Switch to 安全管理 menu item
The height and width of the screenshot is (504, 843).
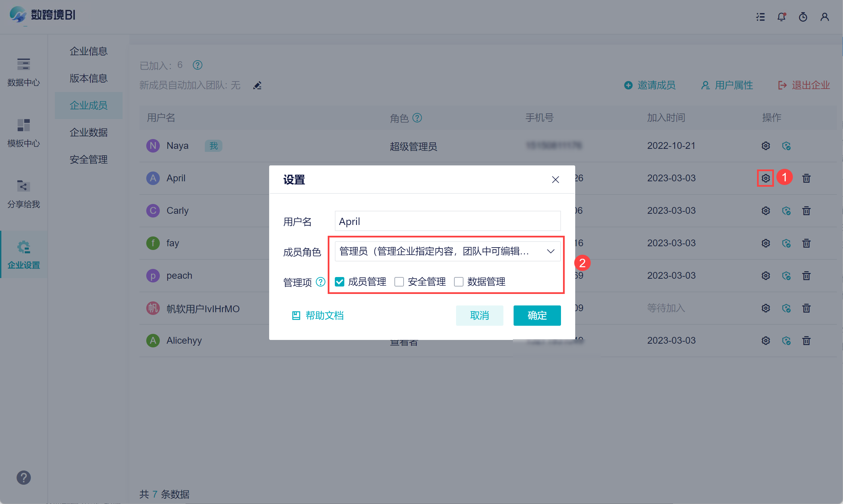88,159
